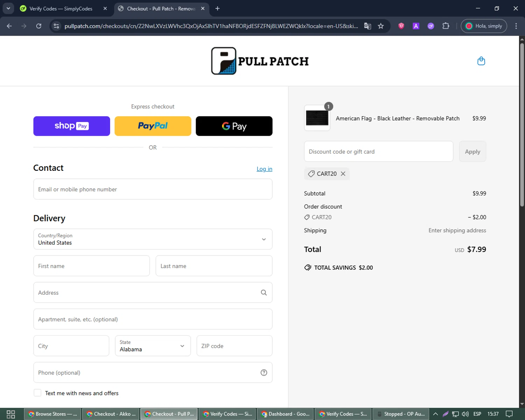Click the Address field
Screen dimensions: 525x420
pos(153,293)
